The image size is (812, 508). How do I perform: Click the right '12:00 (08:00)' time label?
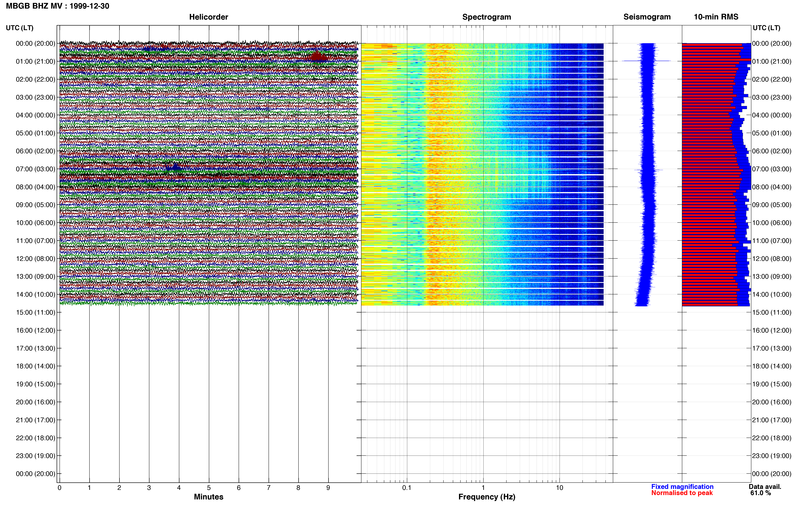(x=772, y=259)
